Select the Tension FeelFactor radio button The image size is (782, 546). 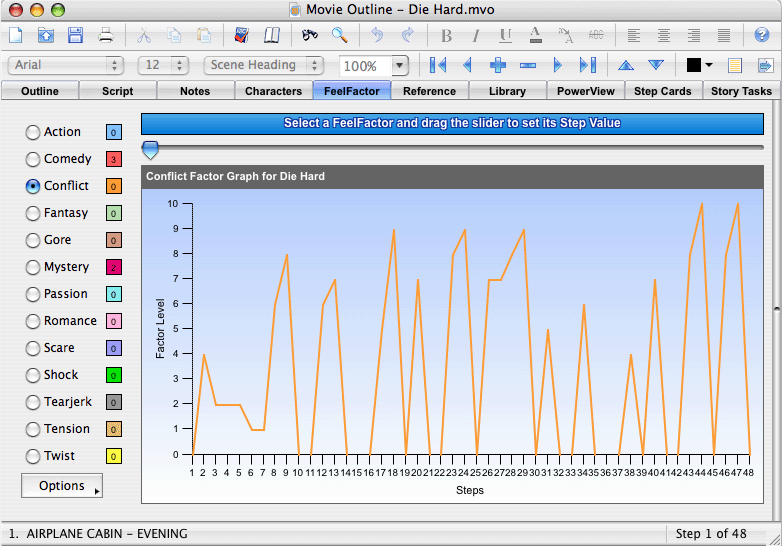pos(33,429)
